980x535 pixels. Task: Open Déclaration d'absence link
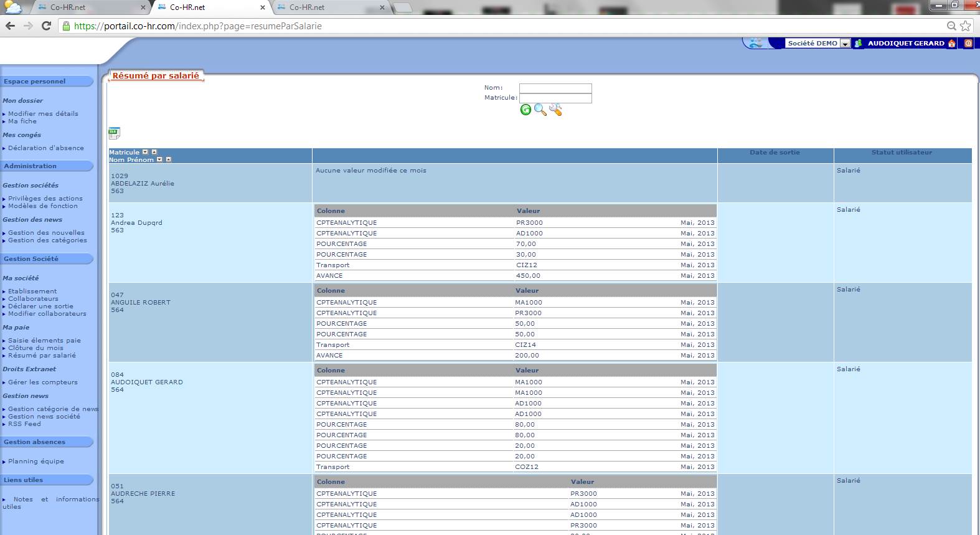coord(45,148)
